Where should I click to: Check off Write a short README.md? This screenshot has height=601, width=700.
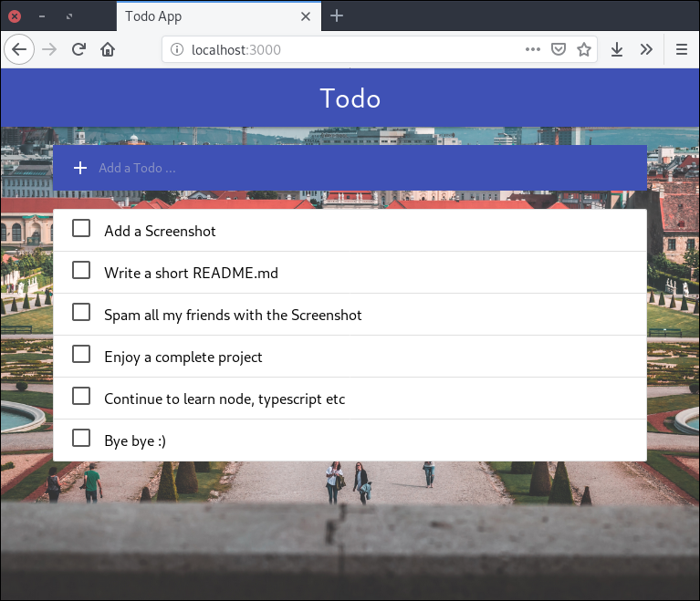click(x=81, y=270)
